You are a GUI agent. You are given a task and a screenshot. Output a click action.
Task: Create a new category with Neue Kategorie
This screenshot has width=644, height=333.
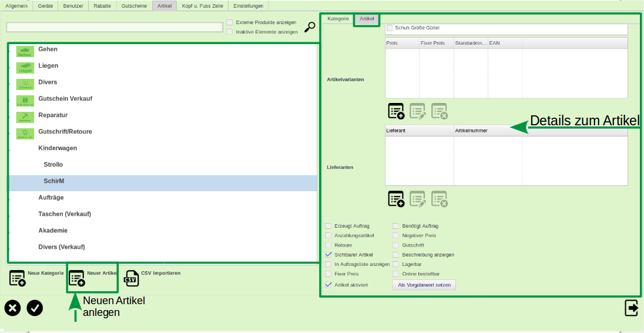tap(18, 278)
